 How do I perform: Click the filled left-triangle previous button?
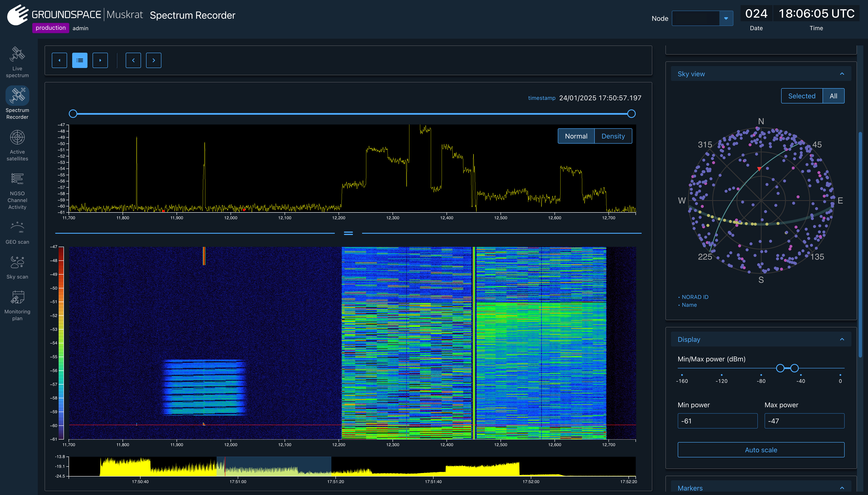click(59, 60)
